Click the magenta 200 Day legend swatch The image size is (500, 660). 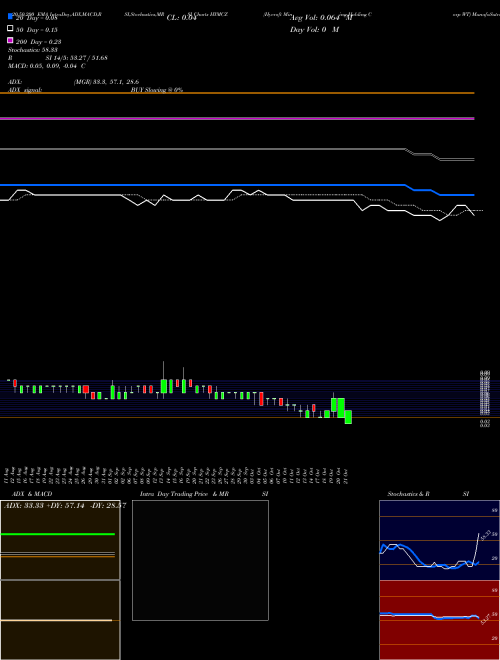click(x=10, y=40)
